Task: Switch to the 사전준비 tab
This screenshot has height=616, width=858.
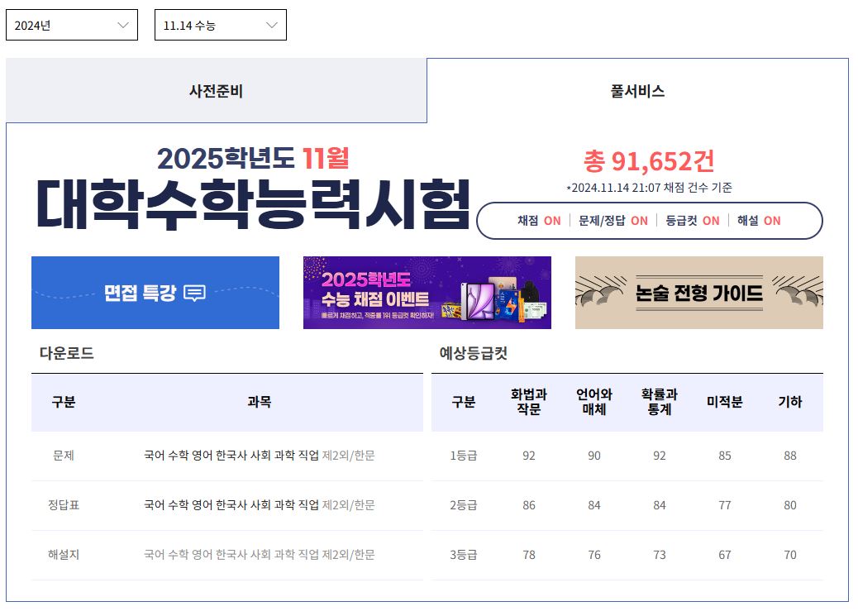Action: [217, 91]
